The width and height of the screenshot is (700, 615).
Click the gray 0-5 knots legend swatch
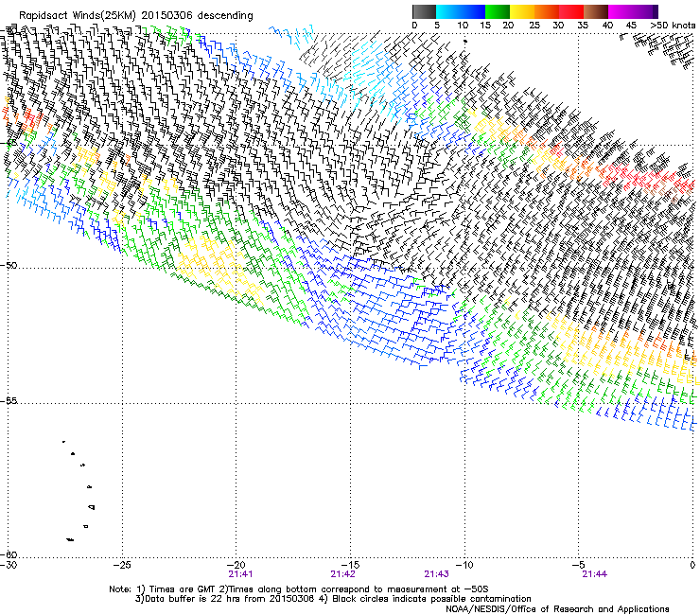pos(425,11)
